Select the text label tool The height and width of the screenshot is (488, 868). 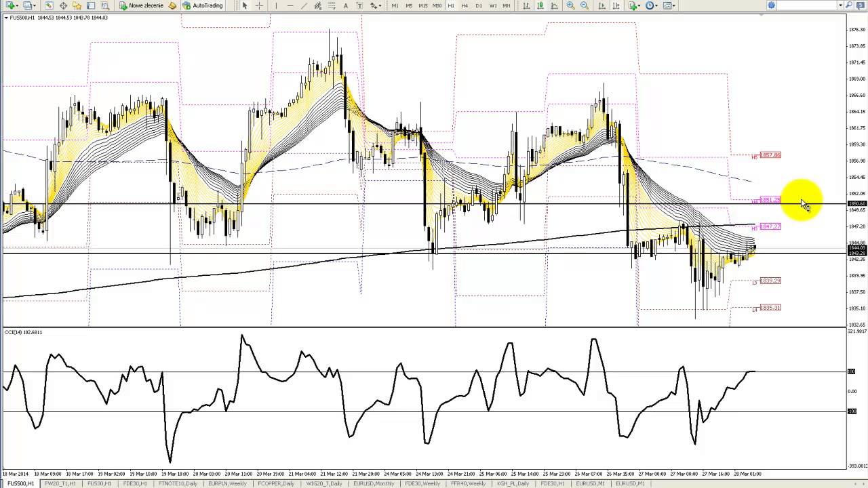(359, 5)
